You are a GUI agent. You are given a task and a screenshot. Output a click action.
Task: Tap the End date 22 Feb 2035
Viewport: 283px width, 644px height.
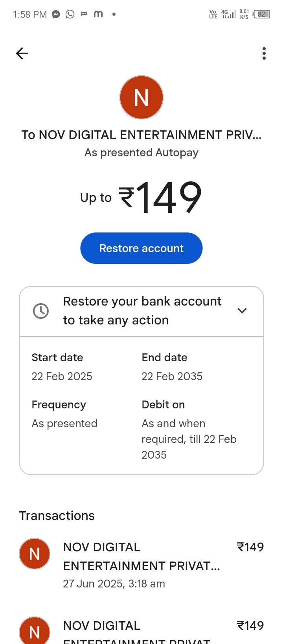coord(172,376)
